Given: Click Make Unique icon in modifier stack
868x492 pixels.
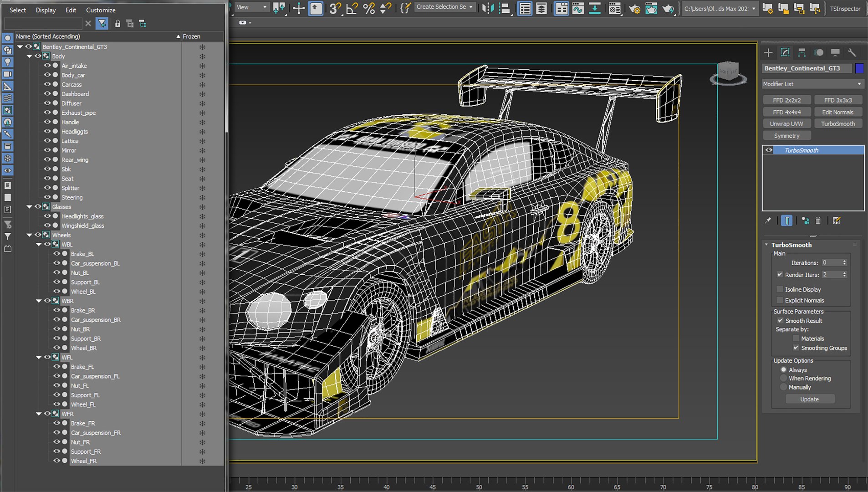Looking at the screenshot, I should [805, 220].
